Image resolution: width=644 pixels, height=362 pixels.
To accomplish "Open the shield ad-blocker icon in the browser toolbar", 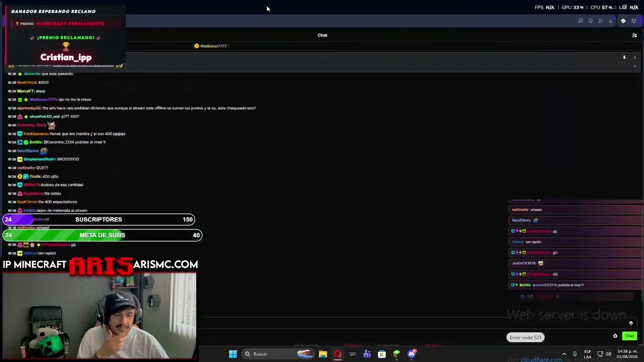I will coord(591,21).
